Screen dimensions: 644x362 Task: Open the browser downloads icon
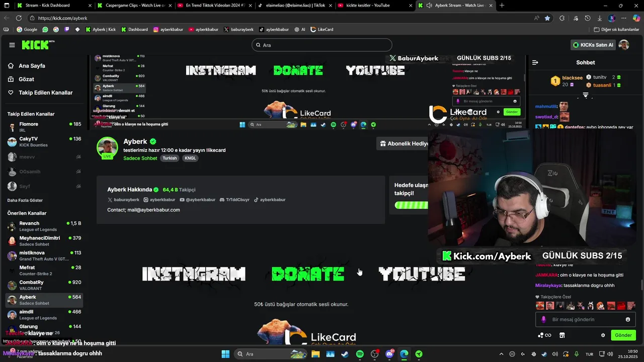599,18
